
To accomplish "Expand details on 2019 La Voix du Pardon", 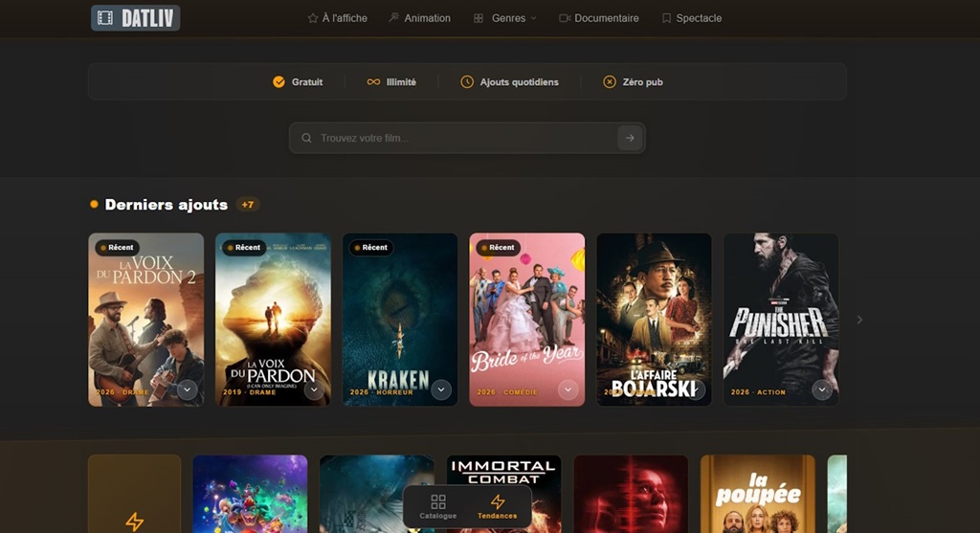I will click(314, 389).
